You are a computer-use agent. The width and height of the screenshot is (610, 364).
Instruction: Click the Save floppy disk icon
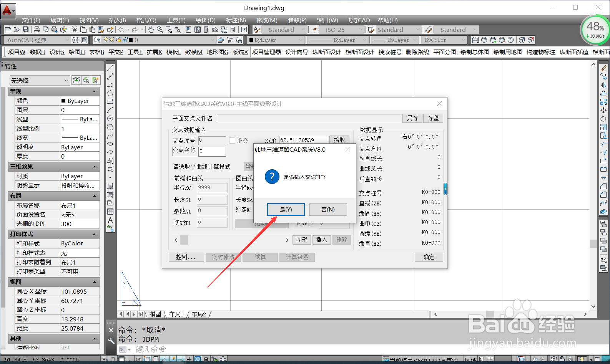point(25,30)
